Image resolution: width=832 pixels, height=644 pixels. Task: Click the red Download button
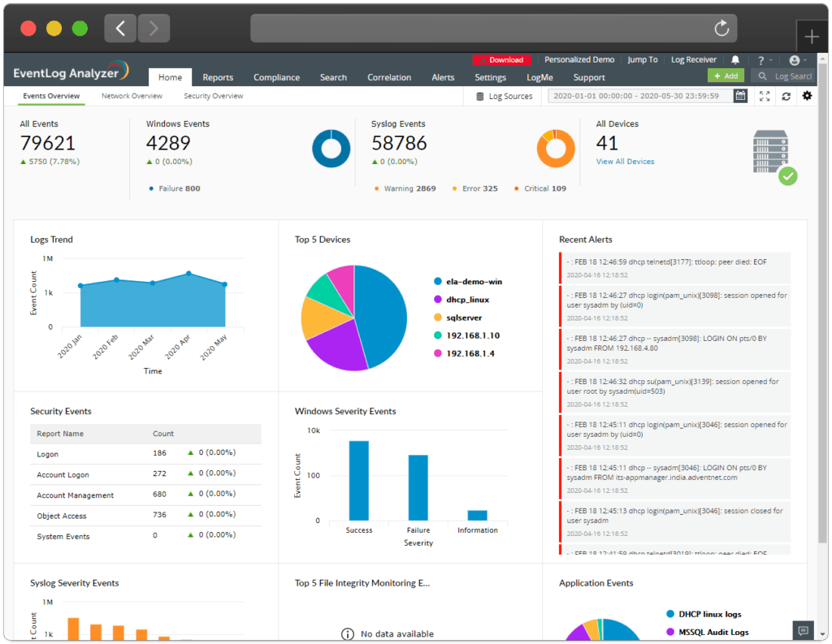pyautogui.click(x=501, y=60)
